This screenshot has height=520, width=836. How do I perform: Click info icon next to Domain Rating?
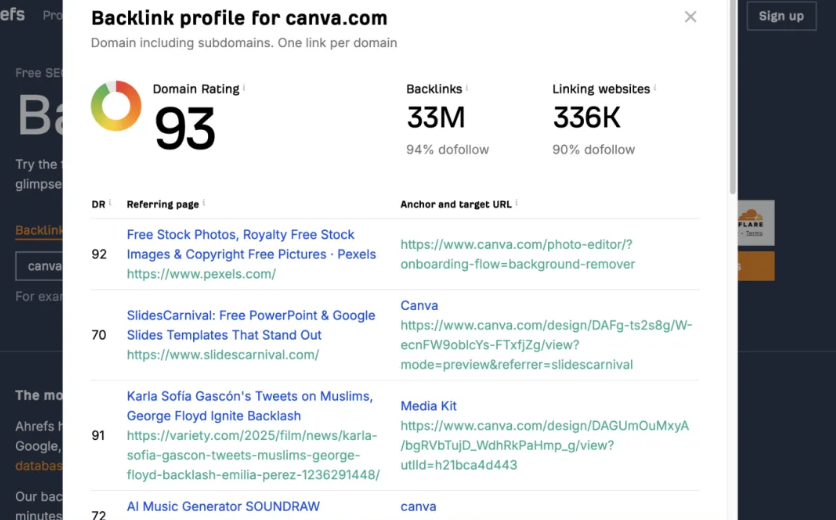[x=244, y=88]
